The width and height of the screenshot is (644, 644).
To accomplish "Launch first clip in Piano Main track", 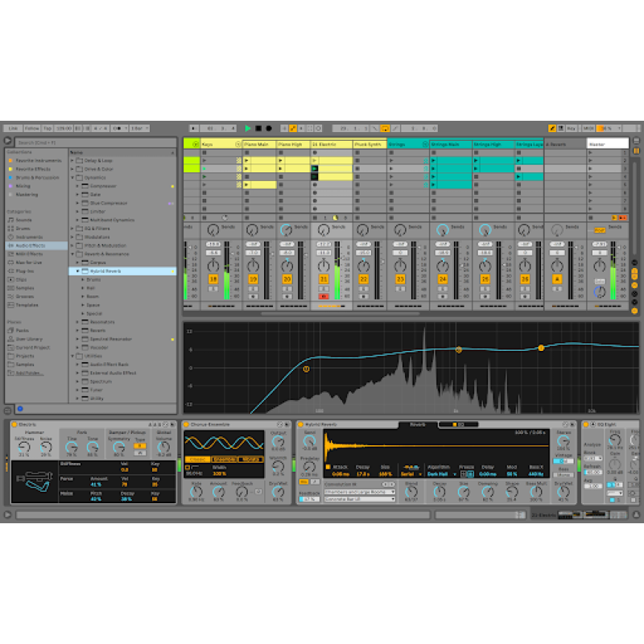I will tap(247, 161).
